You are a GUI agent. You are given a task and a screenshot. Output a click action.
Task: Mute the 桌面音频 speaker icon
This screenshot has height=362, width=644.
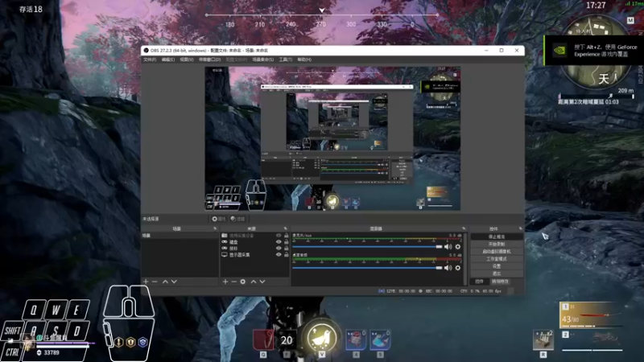coord(448,268)
